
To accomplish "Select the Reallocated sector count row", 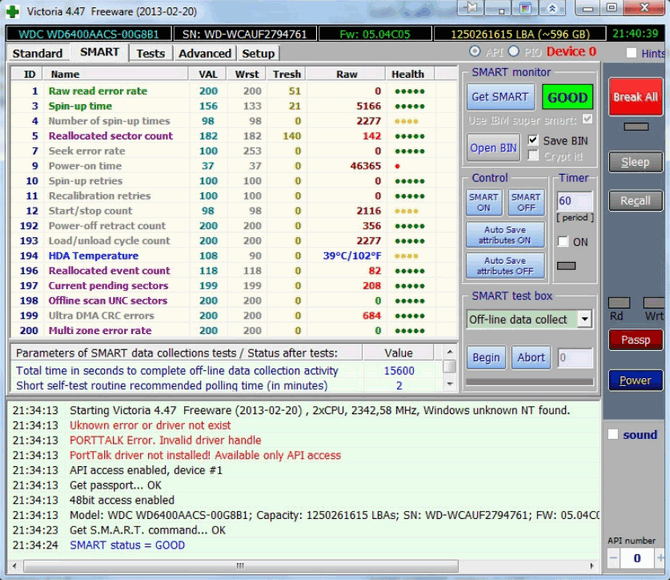I will coord(111,136).
